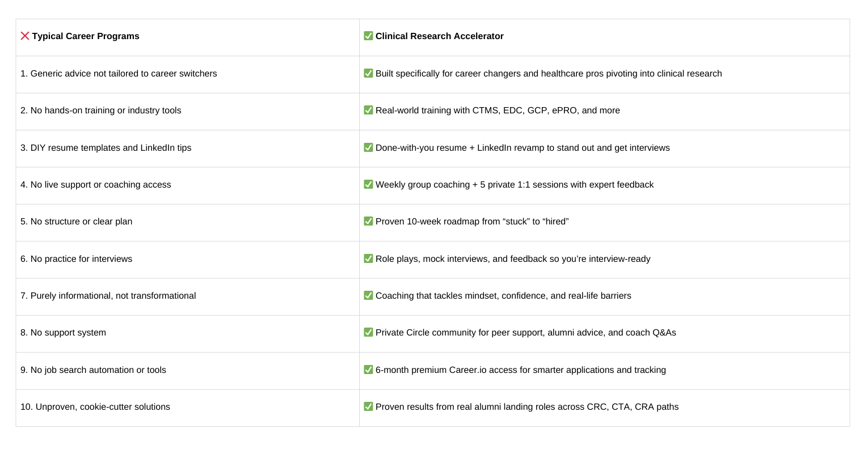Click the check icon before "Proven 10-week roadmap"
The width and height of the screenshot is (868, 450).
tap(368, 221)
